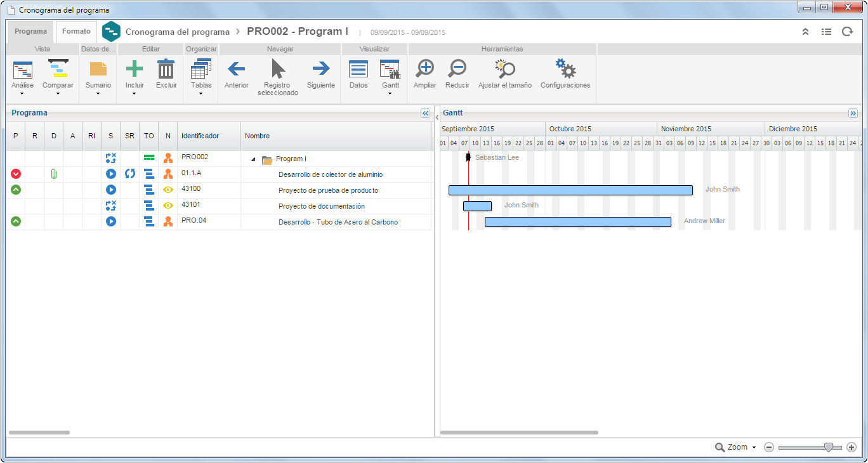
Task: Open Desarrollo de colector de aluminio
Action: 331,174
